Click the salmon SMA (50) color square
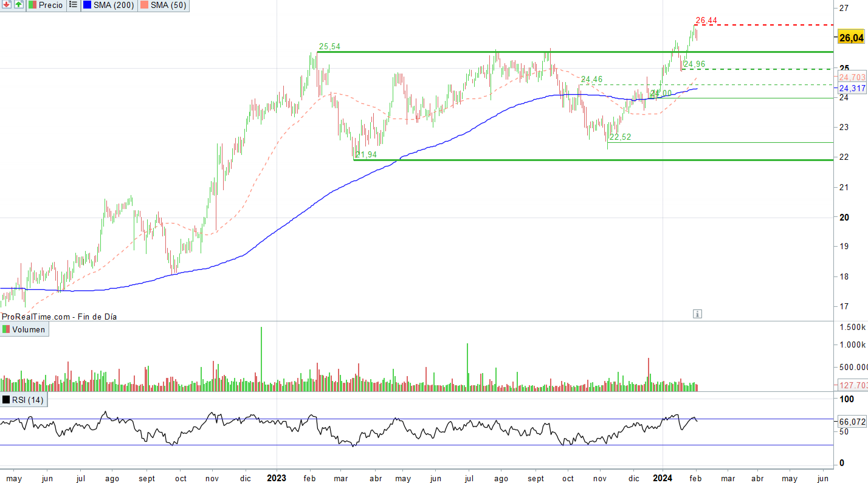Viewport: 868px width, 483px height. pos(144,5)
